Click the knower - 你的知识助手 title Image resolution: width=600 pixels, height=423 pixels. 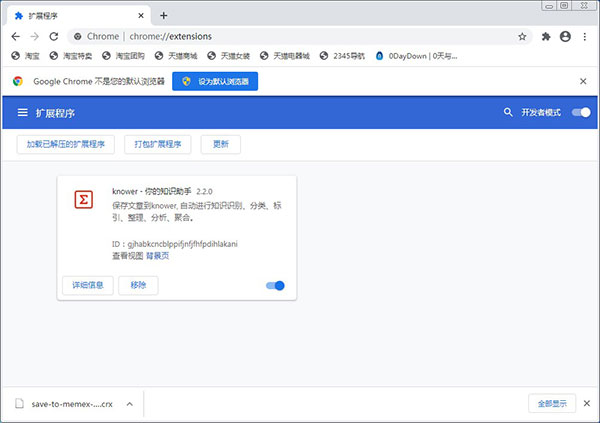152,191
